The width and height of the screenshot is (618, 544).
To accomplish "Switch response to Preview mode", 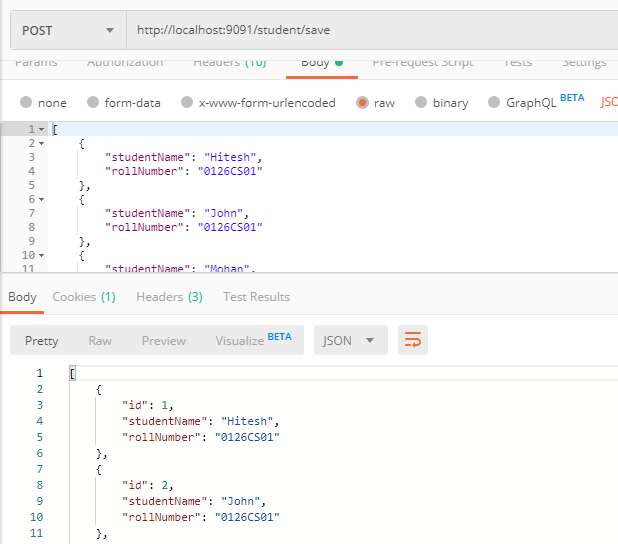I will pyautogui.click(x=164, y=341).
